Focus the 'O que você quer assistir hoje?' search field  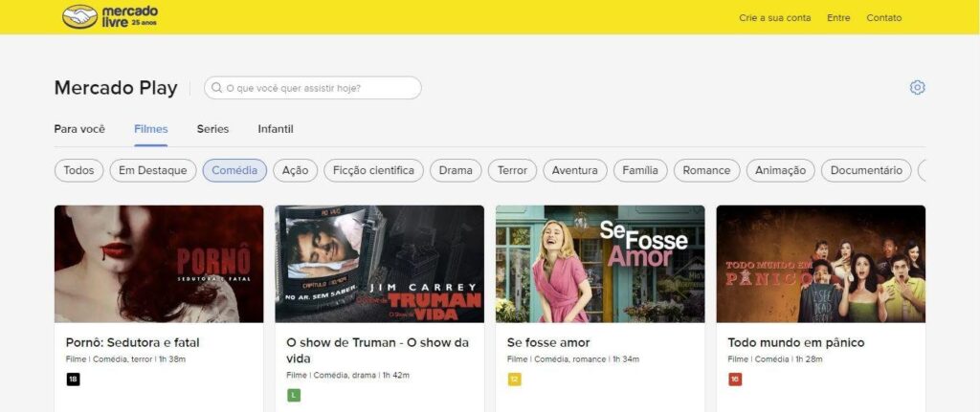(313, 88)
